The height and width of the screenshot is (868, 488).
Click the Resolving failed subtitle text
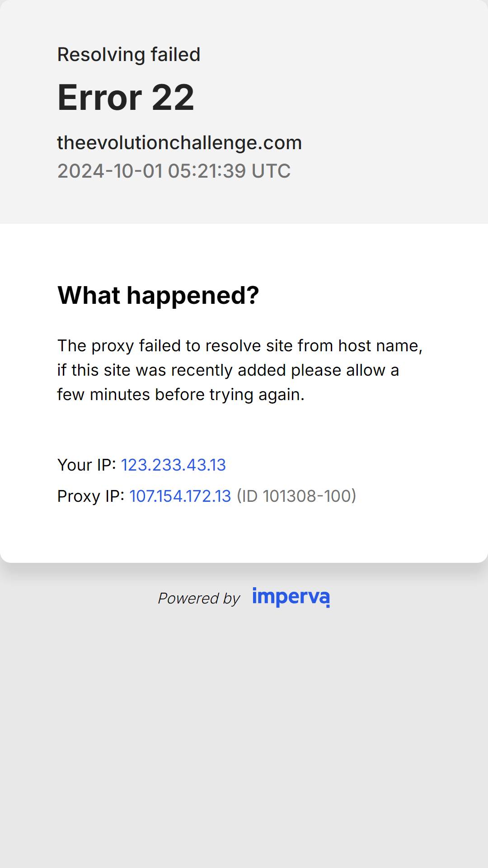(x=129, y=55)
